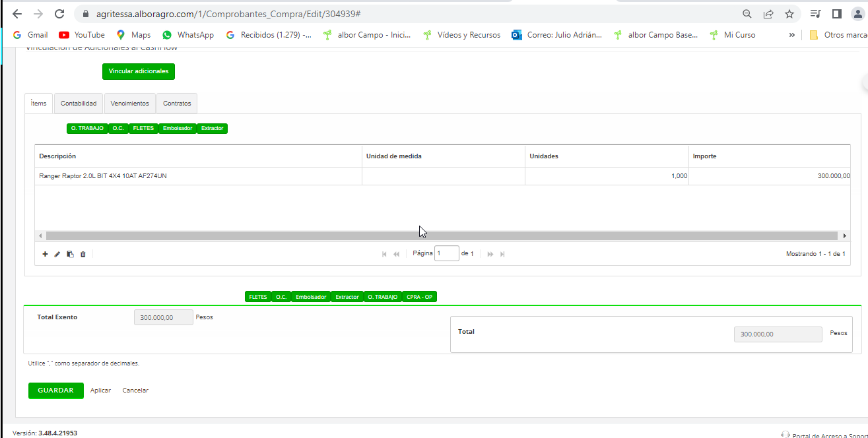The width and height of the screenshot is (868, 438).
Task: Sort by Importe column header
Action: (x=770, y=156)
